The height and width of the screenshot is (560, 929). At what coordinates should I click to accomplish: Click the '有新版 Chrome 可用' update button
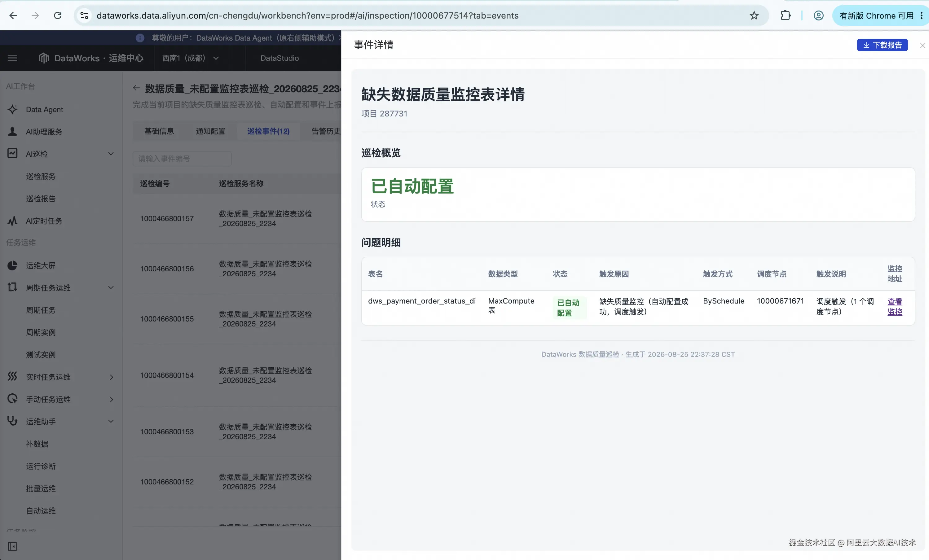click(x=876, y=15)
